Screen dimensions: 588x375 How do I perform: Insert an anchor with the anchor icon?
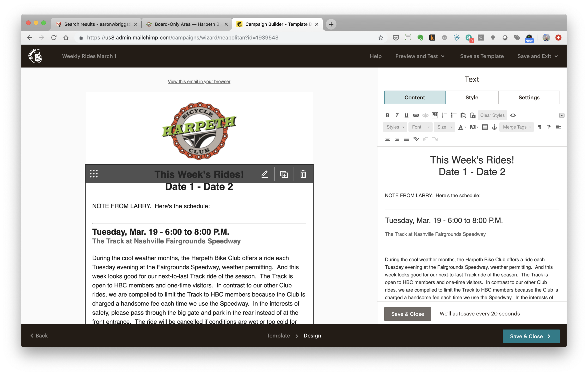tap(494, 127)
